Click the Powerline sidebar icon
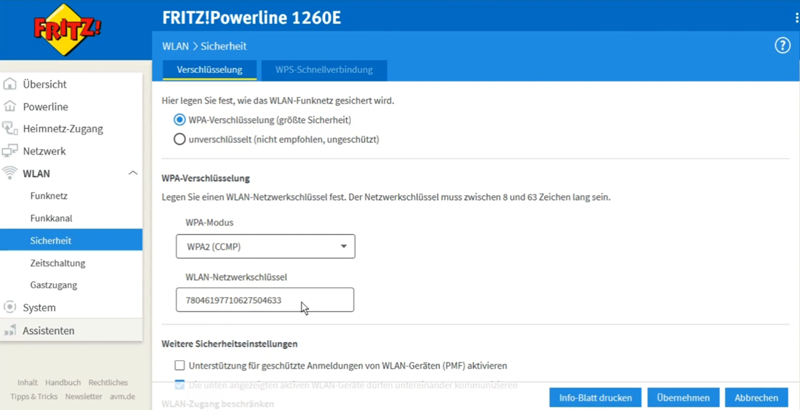Image resolution: width=800 pixels, height=410 pixels. point(10,107)
